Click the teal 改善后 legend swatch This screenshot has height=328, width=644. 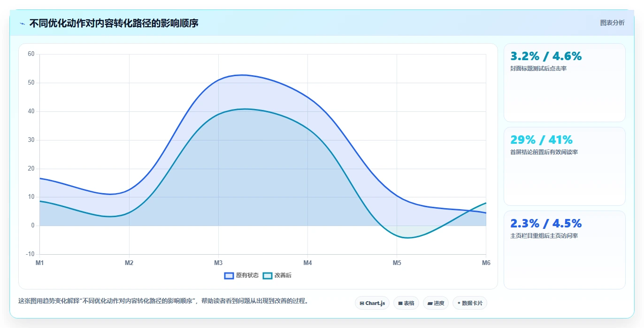coord(267,275)
